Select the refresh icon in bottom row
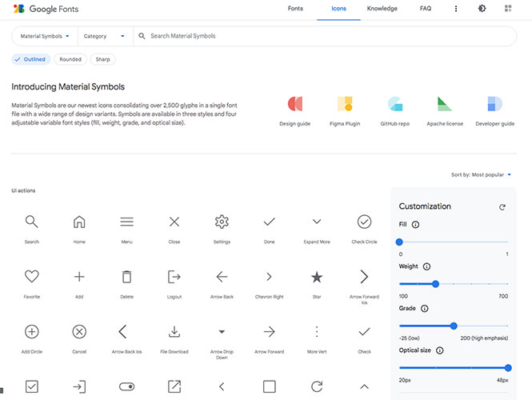 click(x=317, y=386)
